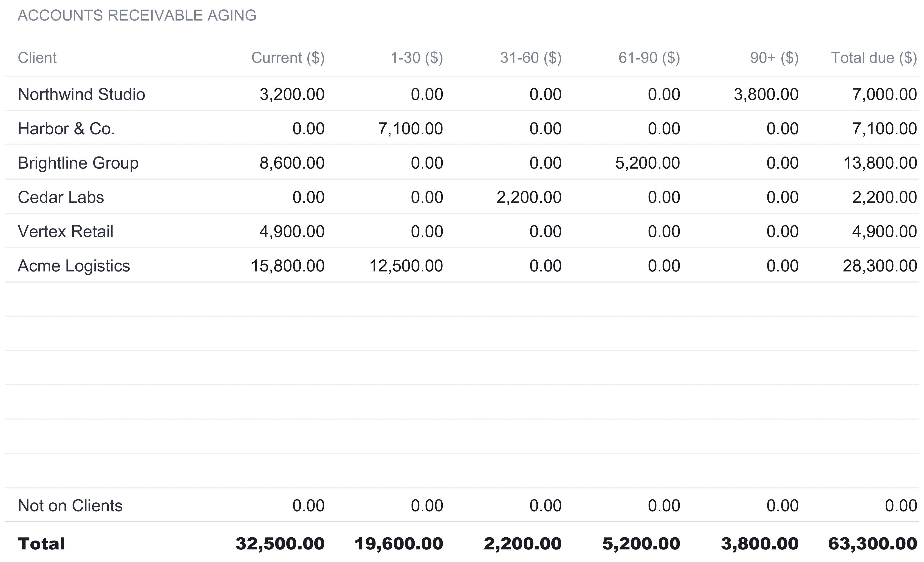Screen dimensions: 924x562
Task: Click Brightline Group 1-30 amount 0.00
Action: (x=427, y=163)
